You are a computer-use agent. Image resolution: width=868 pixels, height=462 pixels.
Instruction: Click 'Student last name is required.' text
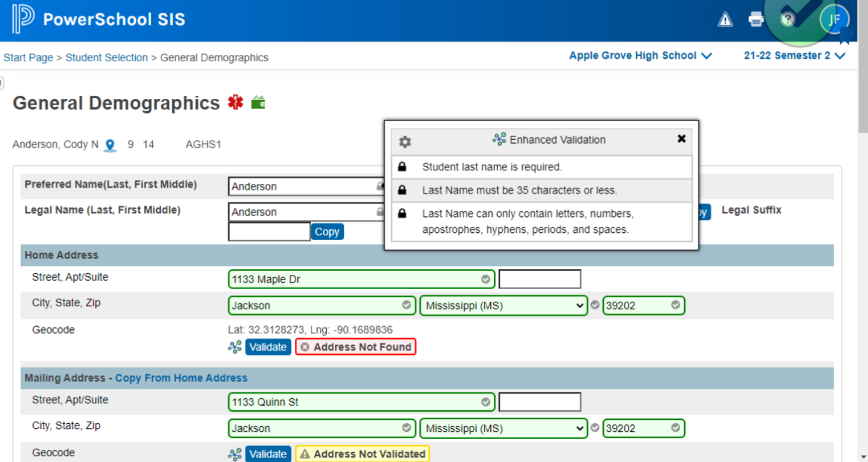tap(492, 167)
